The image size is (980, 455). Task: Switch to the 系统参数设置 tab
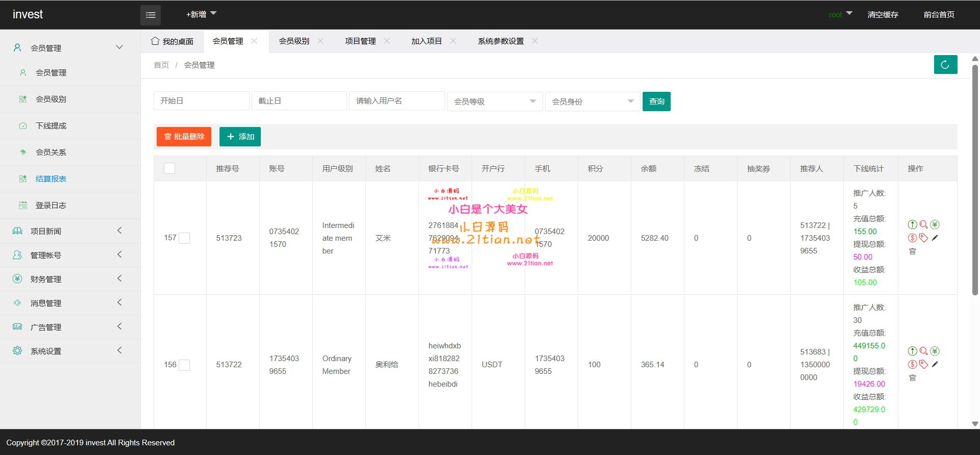501,41
